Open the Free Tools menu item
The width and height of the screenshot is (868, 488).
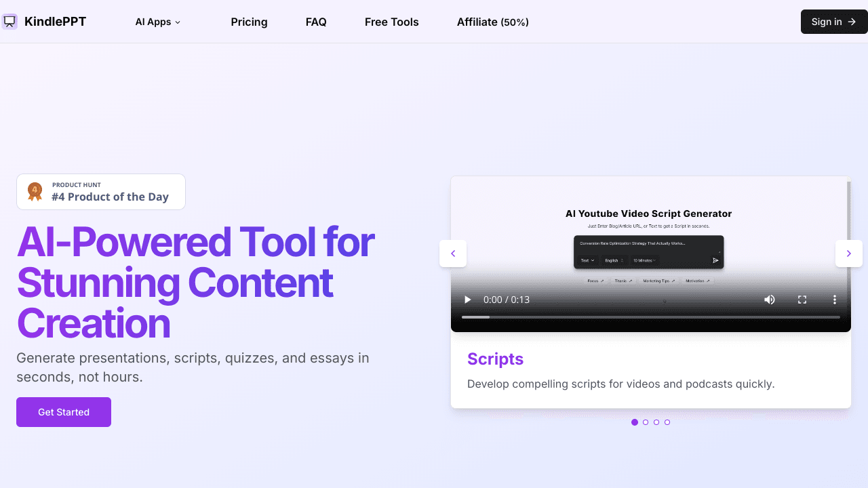coord(391,22)
